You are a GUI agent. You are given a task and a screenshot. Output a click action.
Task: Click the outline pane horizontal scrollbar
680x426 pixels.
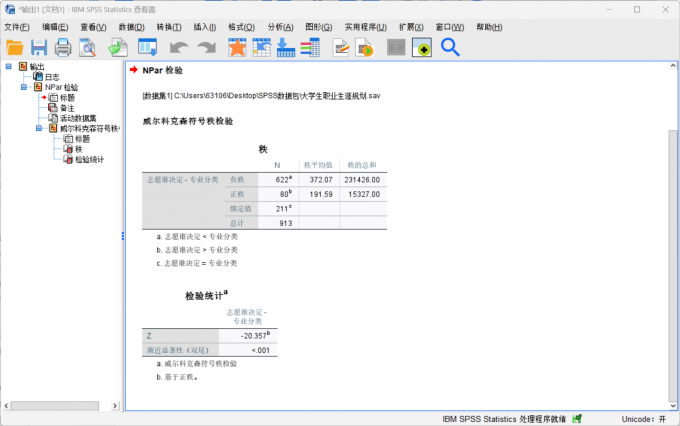(x=55, y=406)
